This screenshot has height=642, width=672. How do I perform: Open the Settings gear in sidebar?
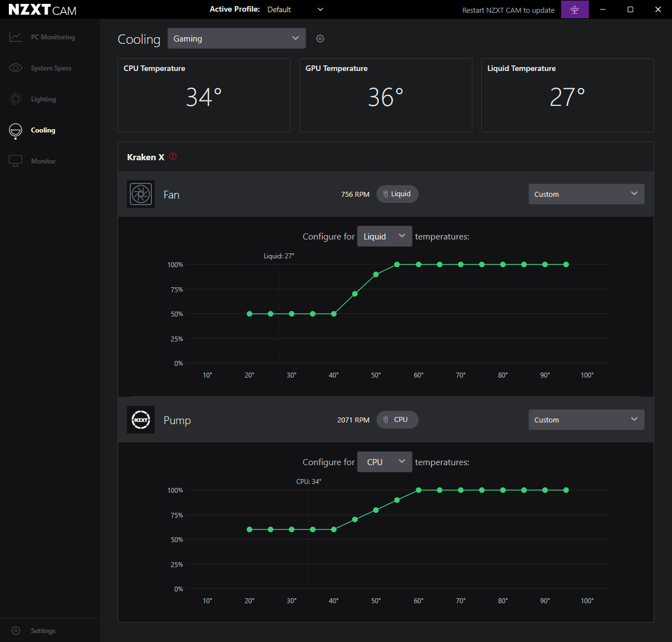[x=16, y=631]
